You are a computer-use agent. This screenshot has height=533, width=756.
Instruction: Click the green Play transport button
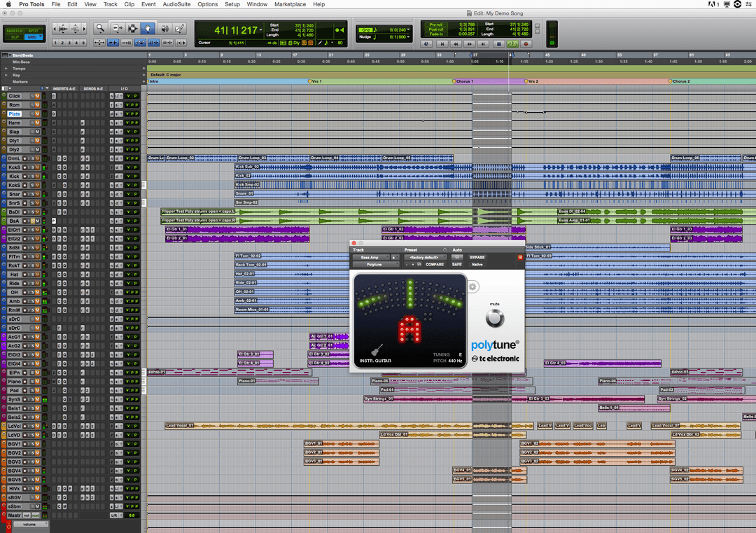[x=512, y=44]
